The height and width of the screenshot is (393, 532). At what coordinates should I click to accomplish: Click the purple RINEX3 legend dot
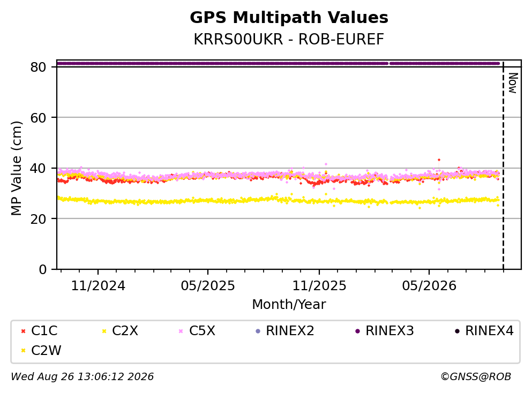357,331
